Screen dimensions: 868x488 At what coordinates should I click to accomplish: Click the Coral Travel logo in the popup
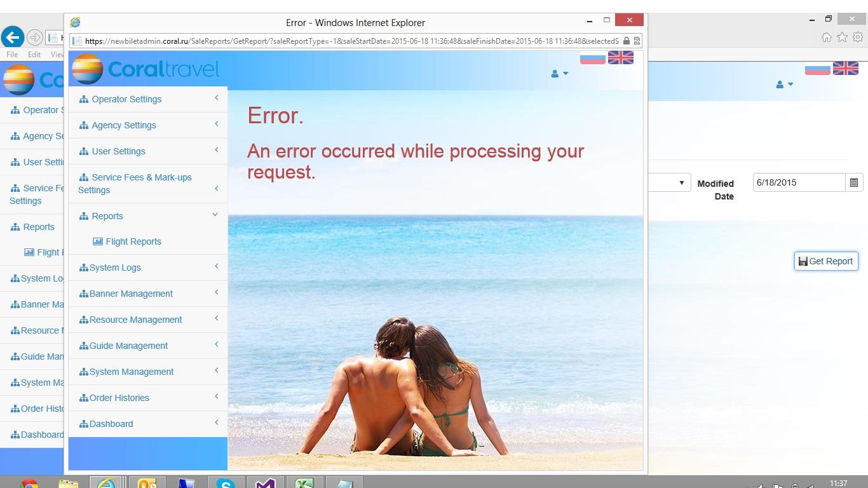[x=146, y=69]
